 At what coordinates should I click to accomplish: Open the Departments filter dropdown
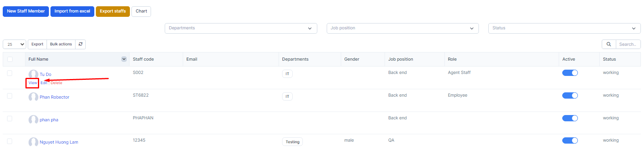click(x=241, y=28)
